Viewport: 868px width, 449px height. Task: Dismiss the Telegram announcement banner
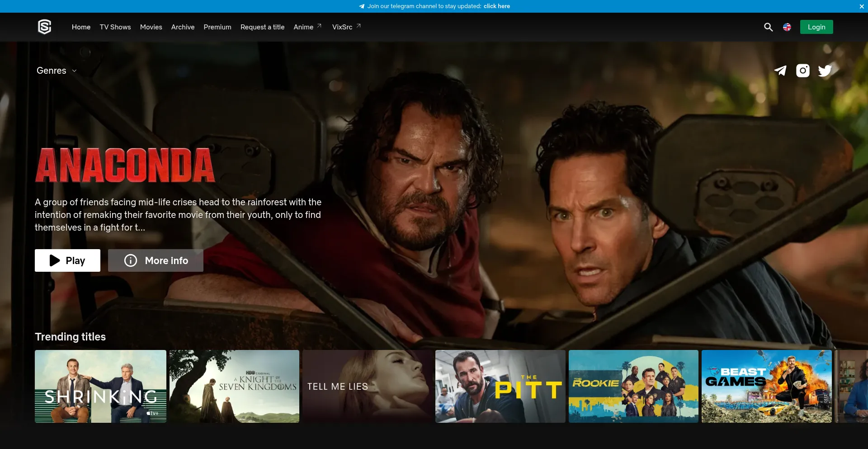862,6
